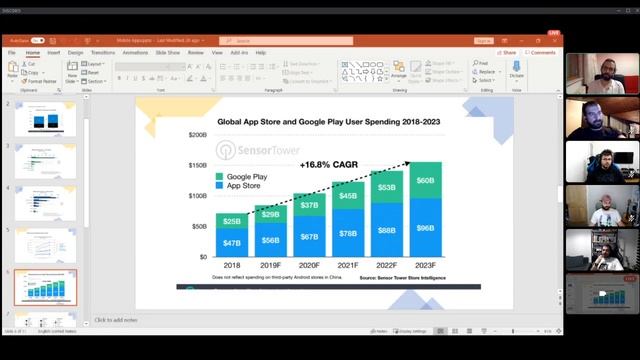Click the Search box in title bar
The height and width of the screenshot is (360, 640).
pyautogui.click(x=286, y=41)
